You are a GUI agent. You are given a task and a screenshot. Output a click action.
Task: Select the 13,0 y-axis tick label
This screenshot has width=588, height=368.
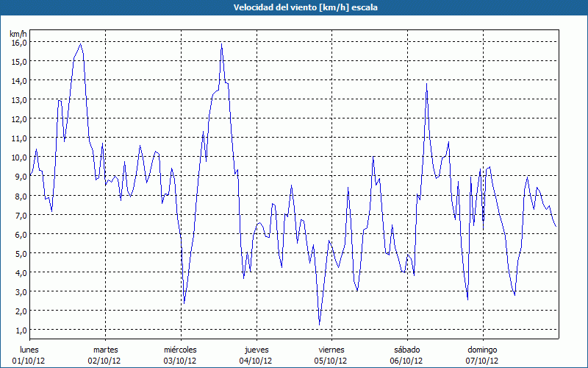click(x=19, y=99)
